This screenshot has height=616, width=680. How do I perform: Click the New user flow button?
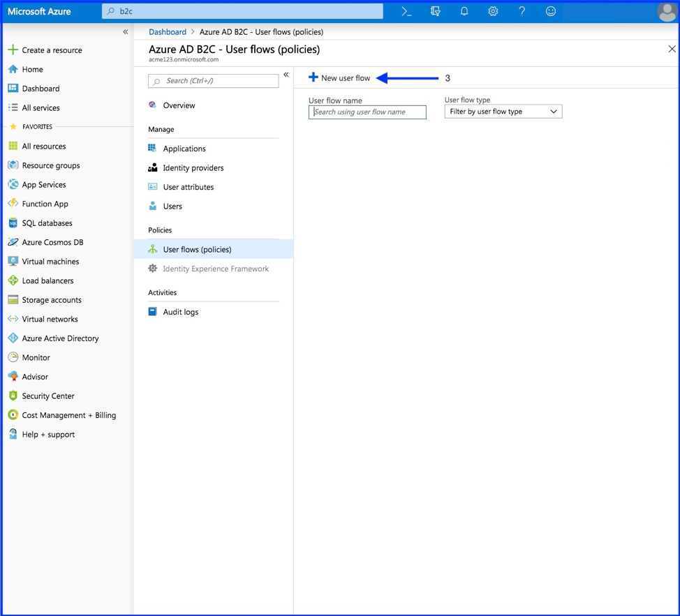click(339, 77)
